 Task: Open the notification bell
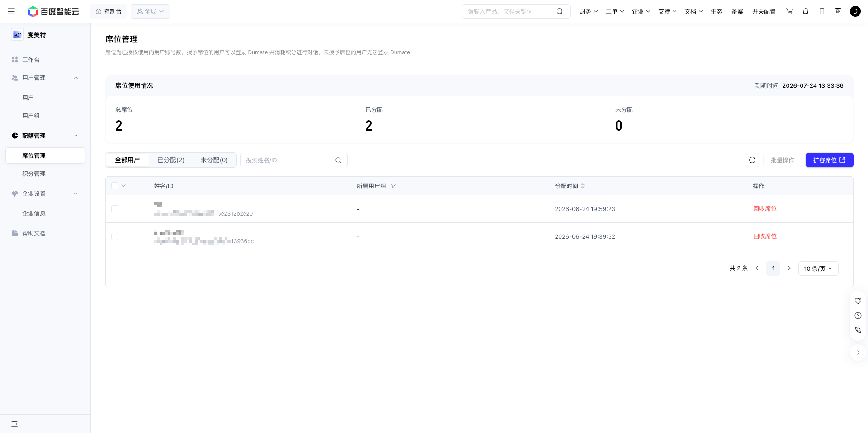click(x=806, y=11)
